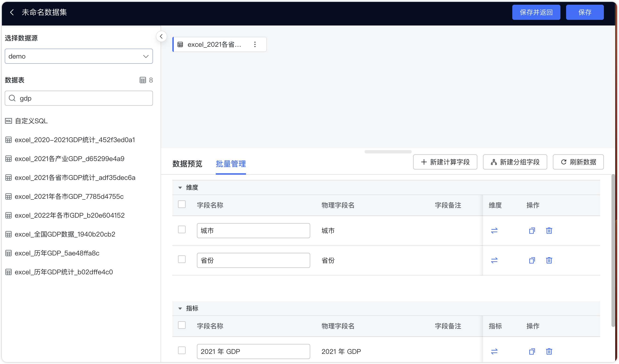The image size is (619, 364).
Task: Tick the checkbox for the 2021 年 GDP field
Action: point(182,351)
